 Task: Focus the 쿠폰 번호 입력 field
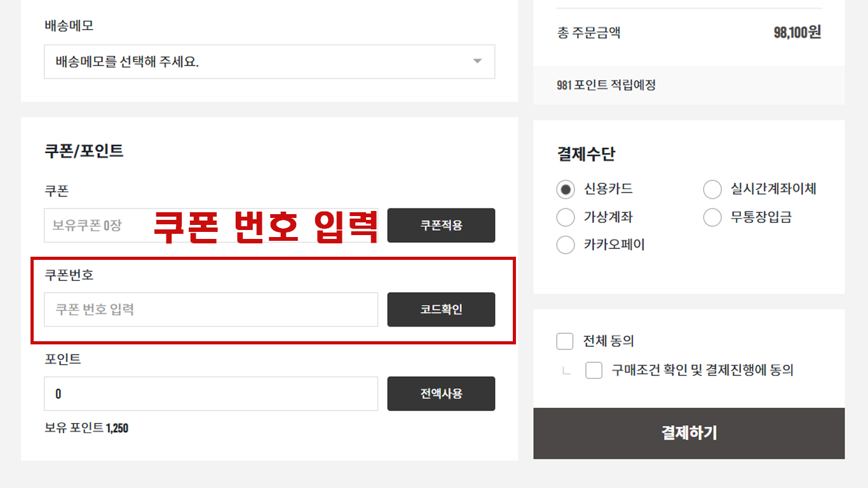[211, 309]
